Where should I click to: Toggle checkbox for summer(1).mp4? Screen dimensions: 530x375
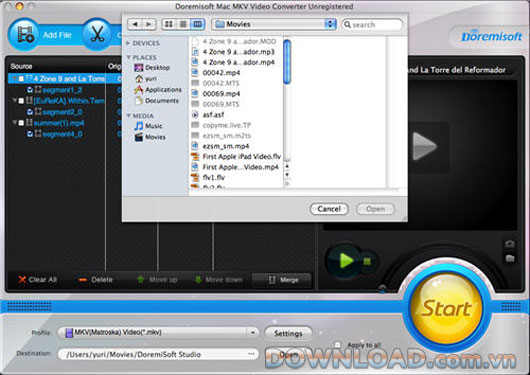(21, 123)
